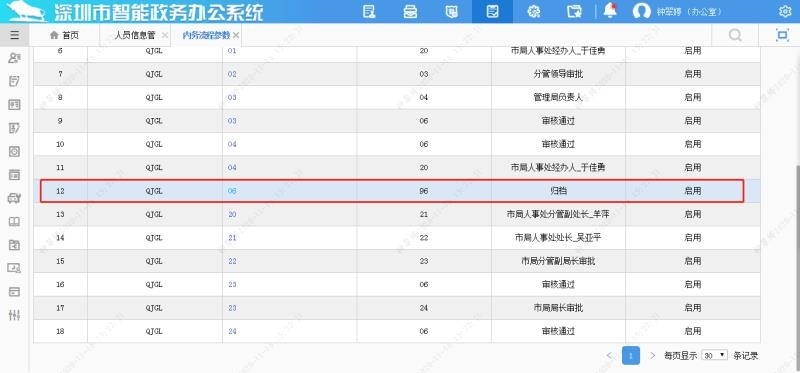Click the fullscreen expand icon
Screen dimensions: 800x373
tap(782, 35)
